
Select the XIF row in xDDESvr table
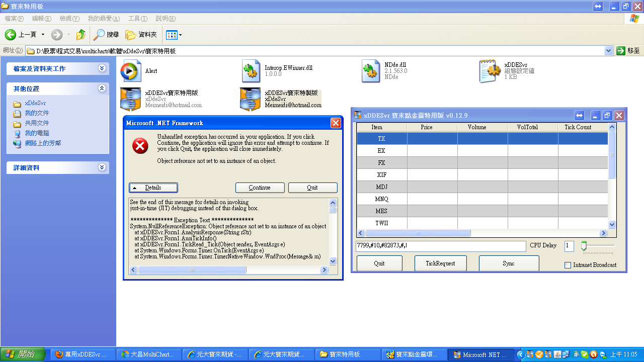point(482,174)
